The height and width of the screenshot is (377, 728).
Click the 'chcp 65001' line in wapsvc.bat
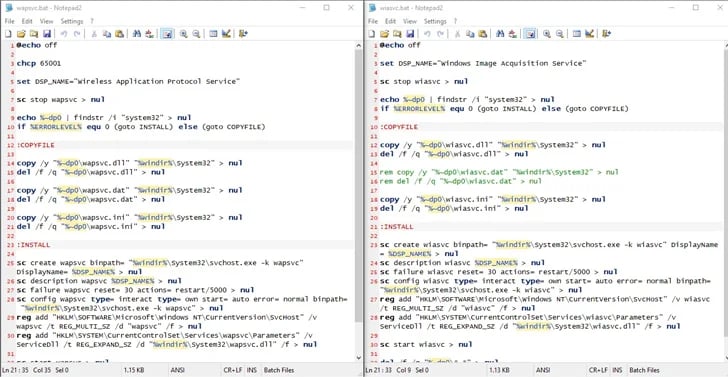point(39,63)
